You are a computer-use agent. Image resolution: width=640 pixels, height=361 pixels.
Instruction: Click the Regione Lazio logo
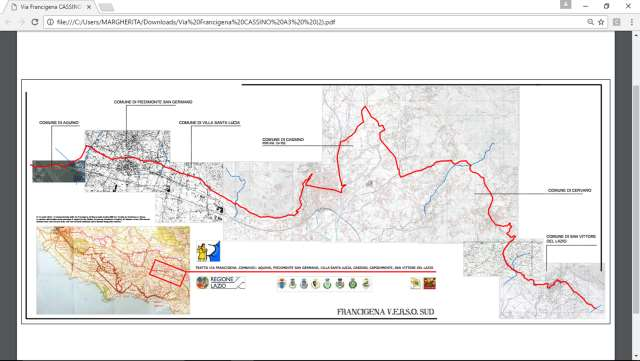click(x=221, y=283)
